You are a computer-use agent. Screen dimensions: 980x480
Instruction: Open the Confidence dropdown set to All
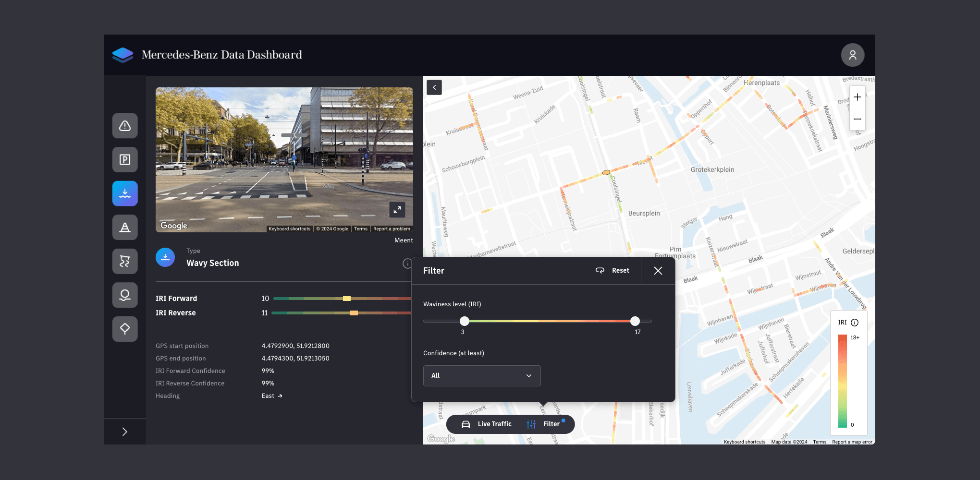coord(482,376)
